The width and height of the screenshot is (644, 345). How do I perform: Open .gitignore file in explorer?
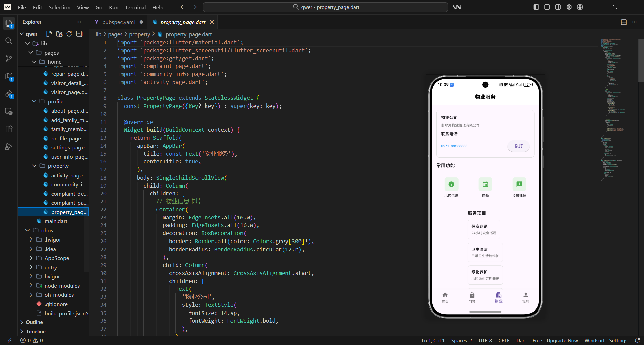pos(56,304)
